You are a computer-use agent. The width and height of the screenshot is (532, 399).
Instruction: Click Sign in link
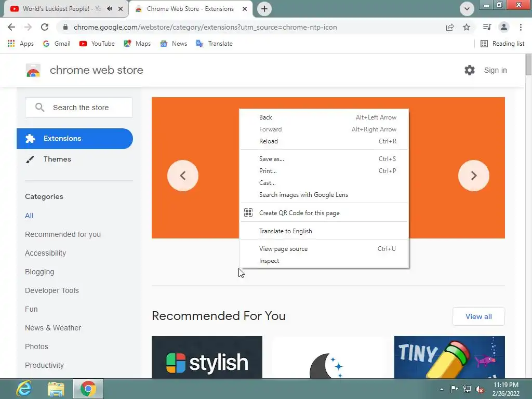click(x=495, y=70)
